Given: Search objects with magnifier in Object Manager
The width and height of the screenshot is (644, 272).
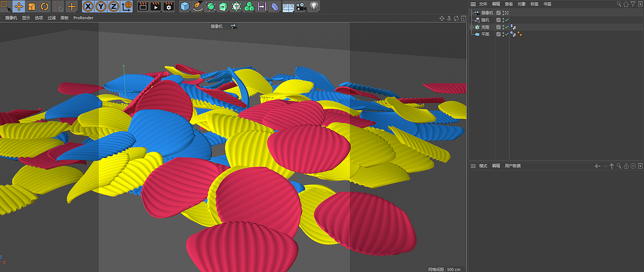Looking at the screenshot, I should 619,4.
